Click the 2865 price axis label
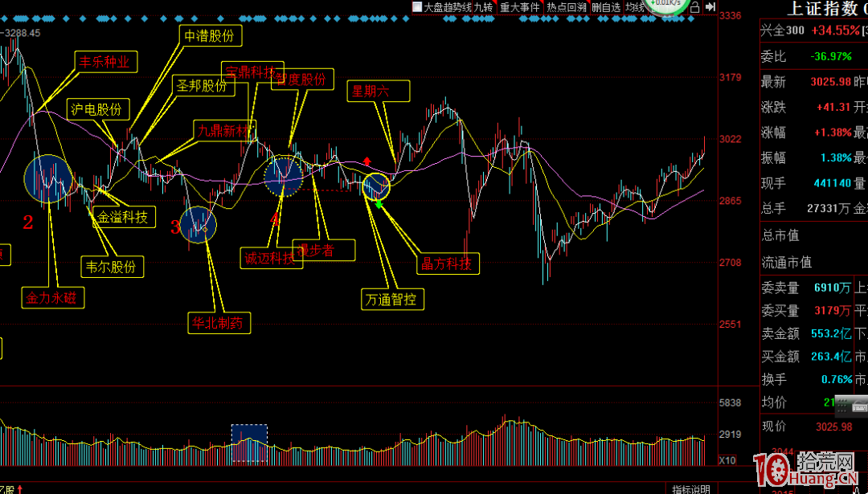This screenshot has height=494, width=868. (x=730, y=200)
